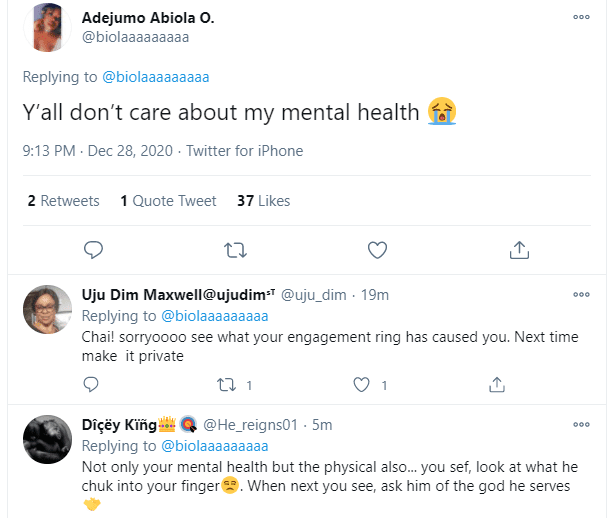This screenshot has height=518, width=609.
Task: Reply to Uju Dim Maxwell's comment
Action: 91,384
